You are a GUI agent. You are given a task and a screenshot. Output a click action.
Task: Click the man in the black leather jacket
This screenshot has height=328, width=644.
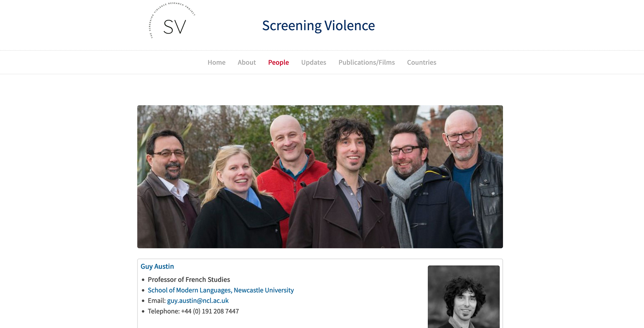click(x=473, y=174)
